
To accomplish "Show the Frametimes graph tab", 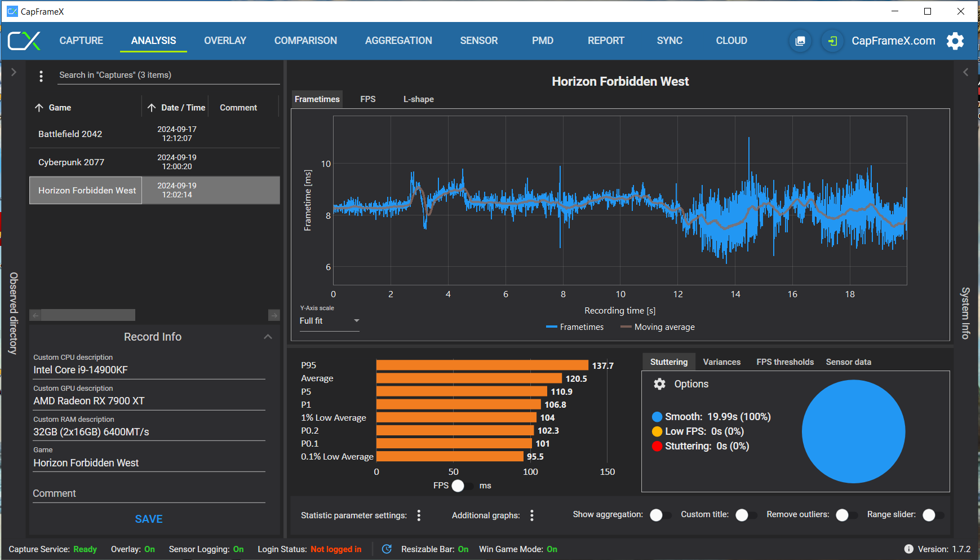I will (317, 99).
